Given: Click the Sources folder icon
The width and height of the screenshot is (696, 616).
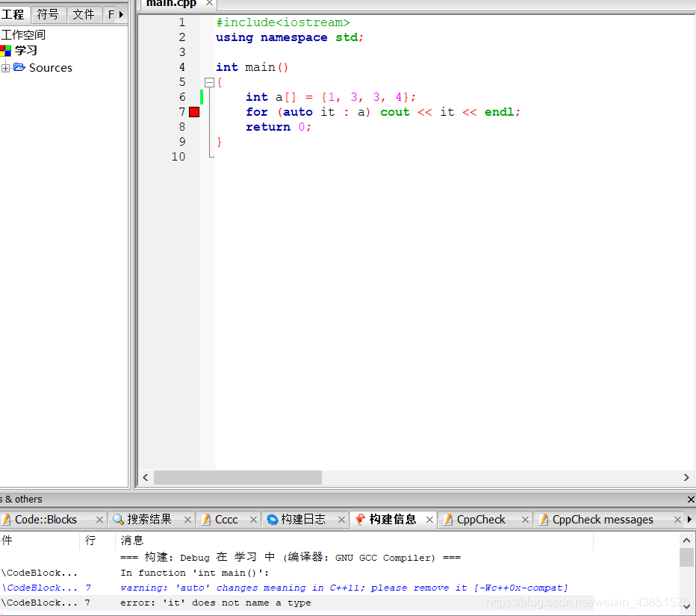Looking at the screenshot, I should pyautogui.click(x=19, y=67).
